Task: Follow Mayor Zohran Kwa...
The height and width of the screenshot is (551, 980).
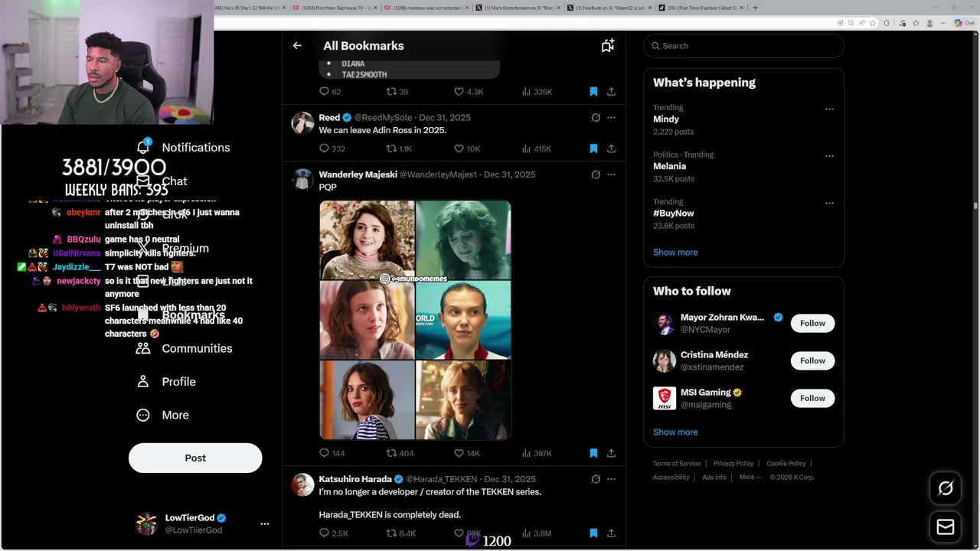Action: [812, 323]
